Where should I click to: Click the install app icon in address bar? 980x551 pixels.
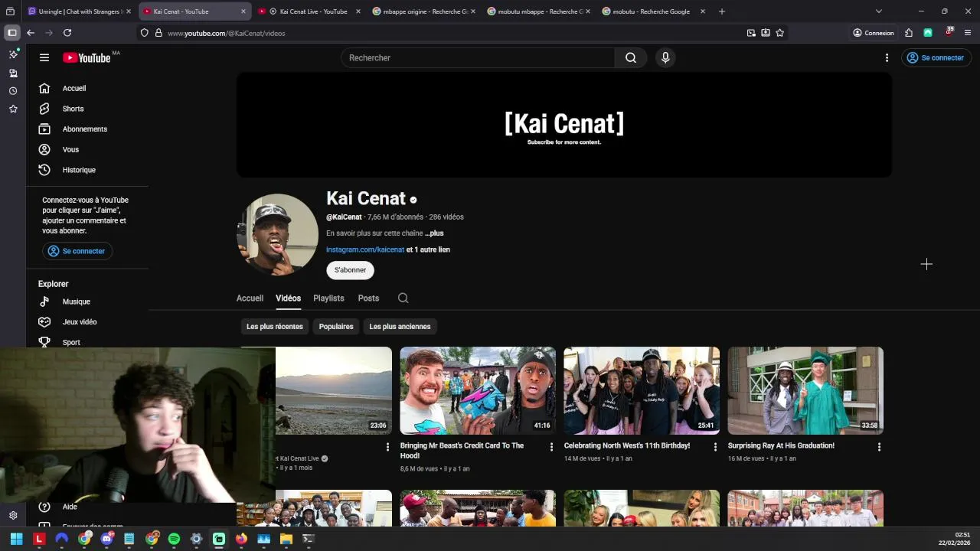point(766,33)
